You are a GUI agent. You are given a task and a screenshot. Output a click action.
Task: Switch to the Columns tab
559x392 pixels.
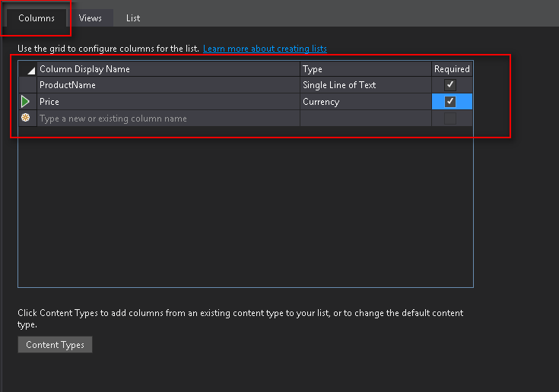coord(36,17)
